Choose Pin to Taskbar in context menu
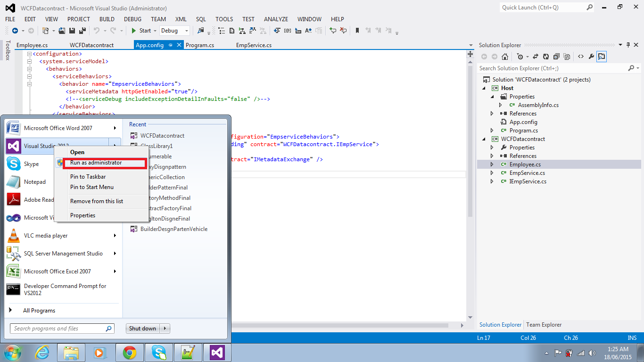 click(x=88, y=177)
